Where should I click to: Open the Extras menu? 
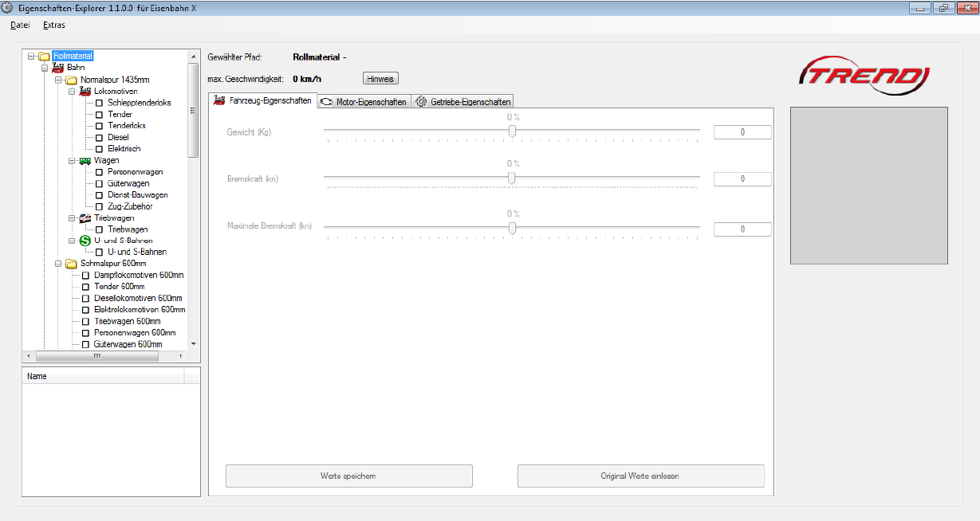pyautogui.click(x=54, y=25)
